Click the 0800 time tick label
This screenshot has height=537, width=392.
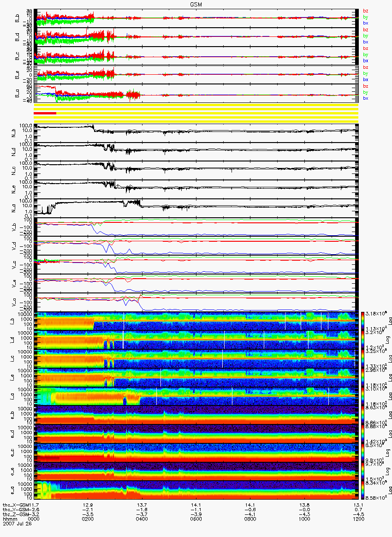[250, 519]
